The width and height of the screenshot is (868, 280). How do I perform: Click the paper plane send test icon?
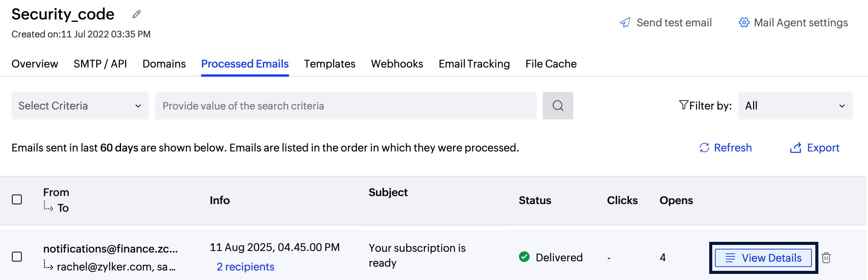coord(625,23)
